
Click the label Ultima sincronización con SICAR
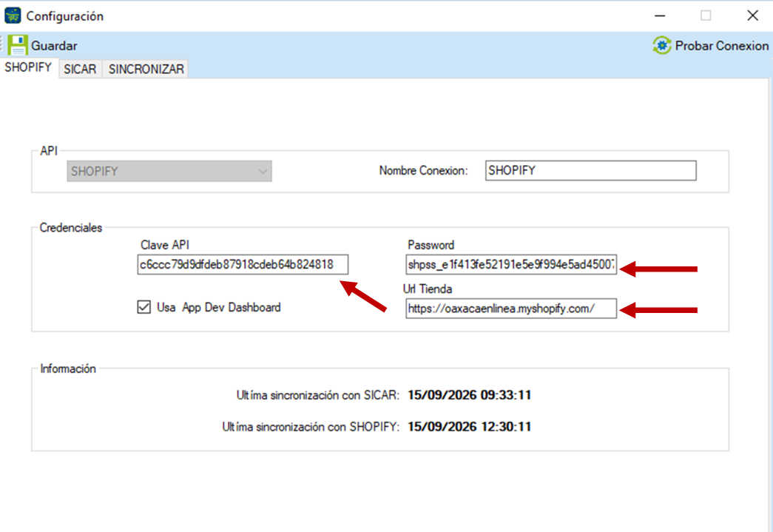click(x=317, y=395)
